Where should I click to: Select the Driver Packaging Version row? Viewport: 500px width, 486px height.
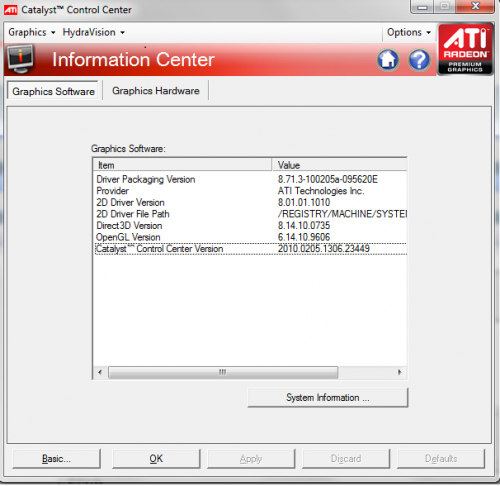pos(251,179)
